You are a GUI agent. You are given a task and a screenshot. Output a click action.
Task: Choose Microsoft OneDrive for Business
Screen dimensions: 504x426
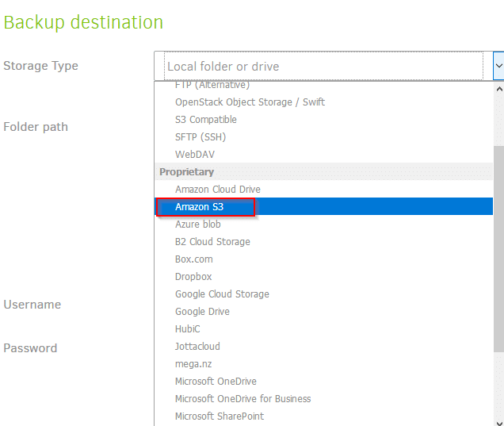[324, 399]
